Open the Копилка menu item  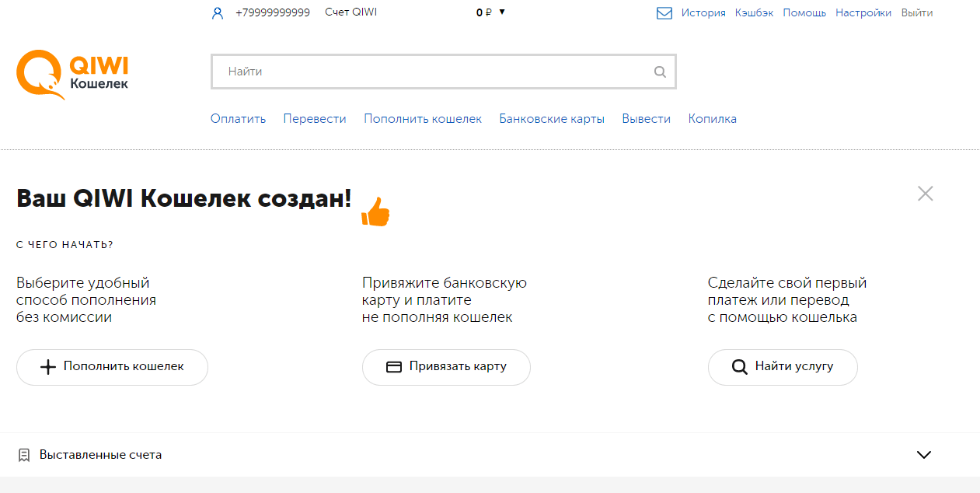713,119
